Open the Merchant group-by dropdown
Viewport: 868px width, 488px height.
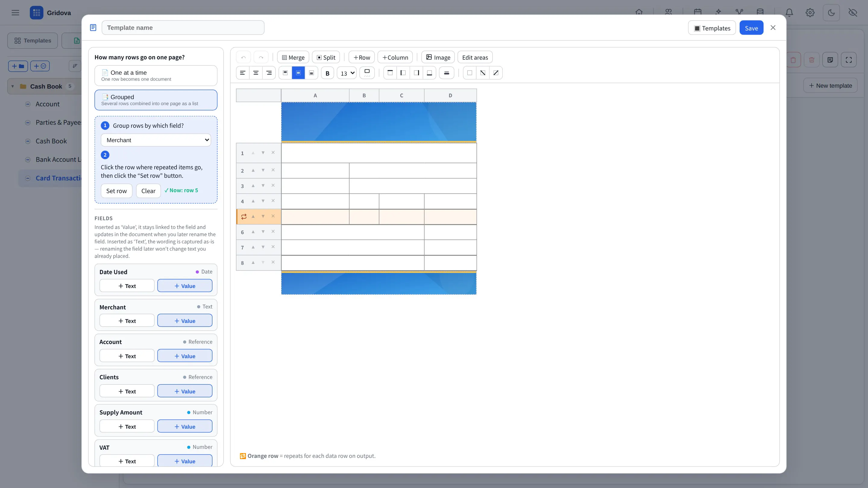(156, 140)
